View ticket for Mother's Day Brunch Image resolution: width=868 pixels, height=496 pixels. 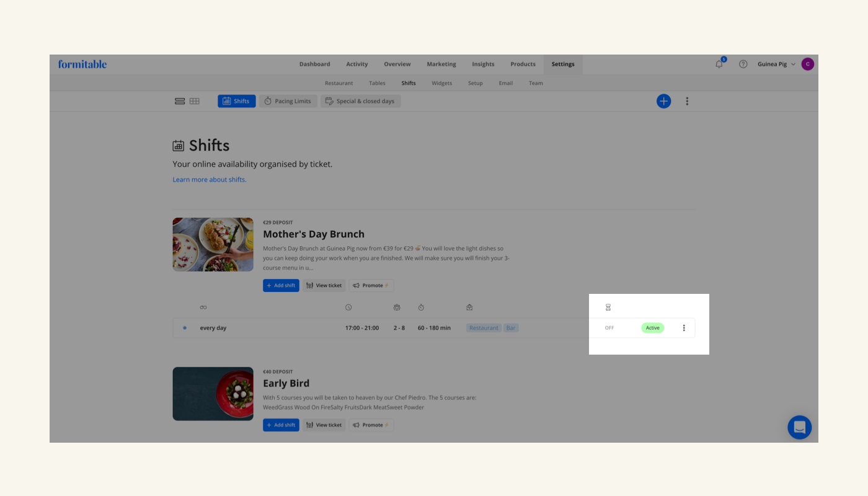324,285
